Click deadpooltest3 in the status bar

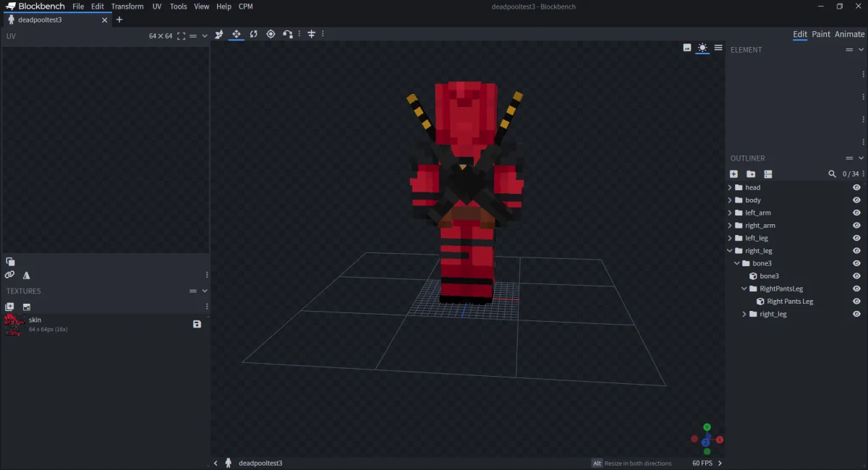[x=260, y=463]
